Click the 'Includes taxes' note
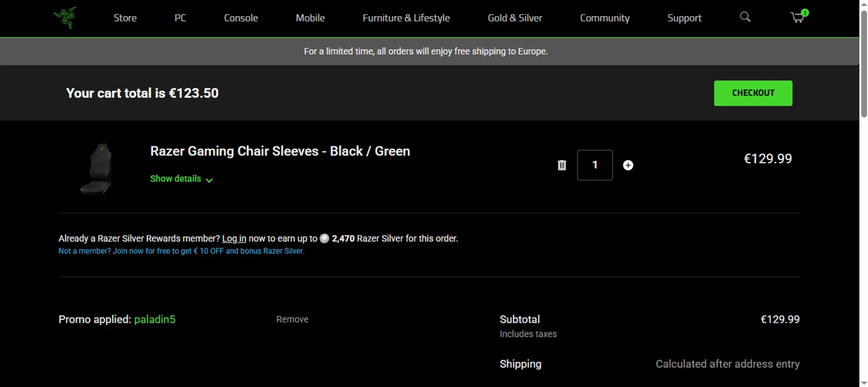The height and width of the screenshot is (387, 868). click(528, 334)
